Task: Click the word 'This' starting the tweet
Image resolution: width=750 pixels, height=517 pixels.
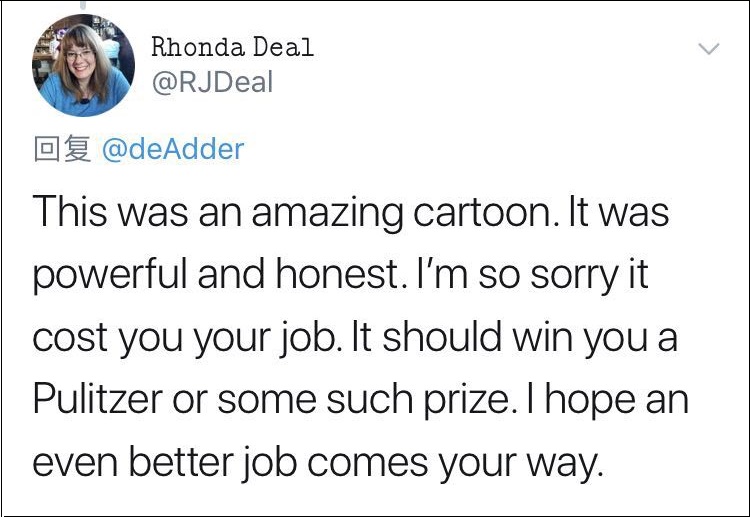Action: point(70,211)
